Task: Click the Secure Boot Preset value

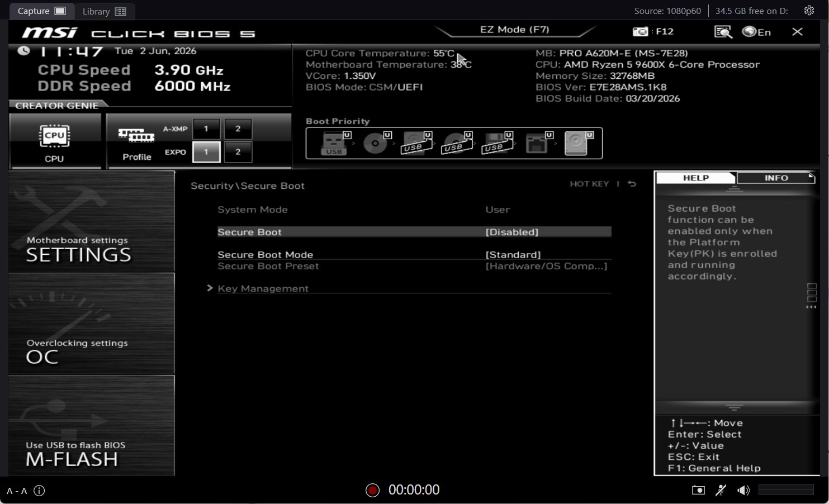Action: click(x=546, y=266)
